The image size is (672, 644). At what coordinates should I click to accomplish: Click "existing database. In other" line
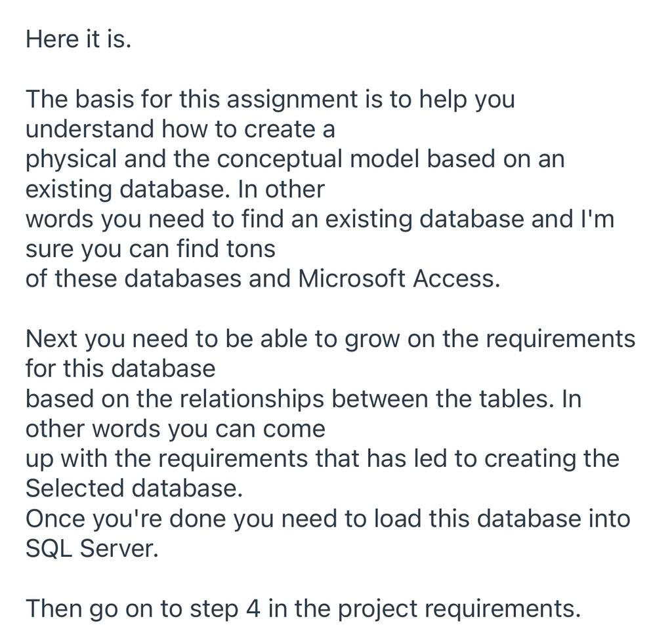pyautogui.click(x=175, y=189)
